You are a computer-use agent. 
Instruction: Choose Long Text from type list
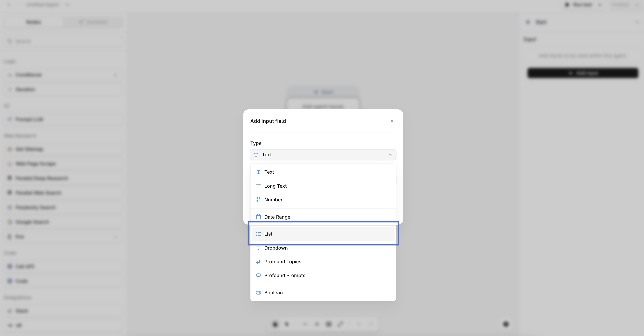[x=275, y=186]
